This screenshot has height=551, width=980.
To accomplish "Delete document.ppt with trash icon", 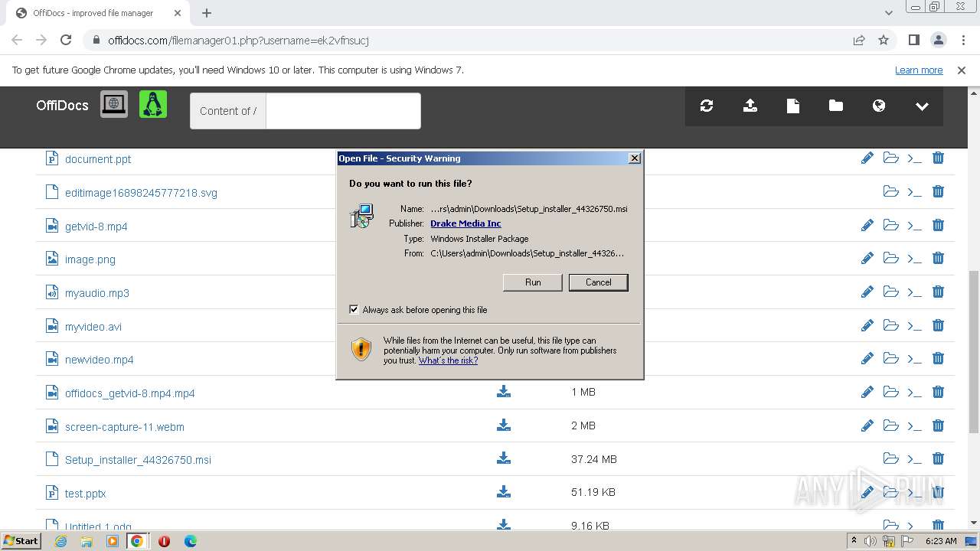I will click(938, 158).
